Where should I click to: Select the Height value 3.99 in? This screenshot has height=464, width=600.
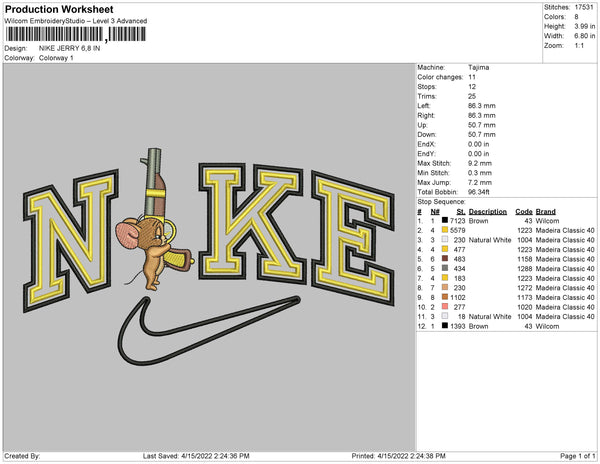(584, 26)
